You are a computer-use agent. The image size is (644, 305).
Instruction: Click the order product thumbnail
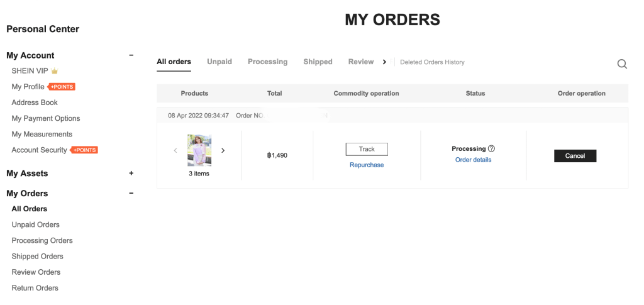point(199,150)
